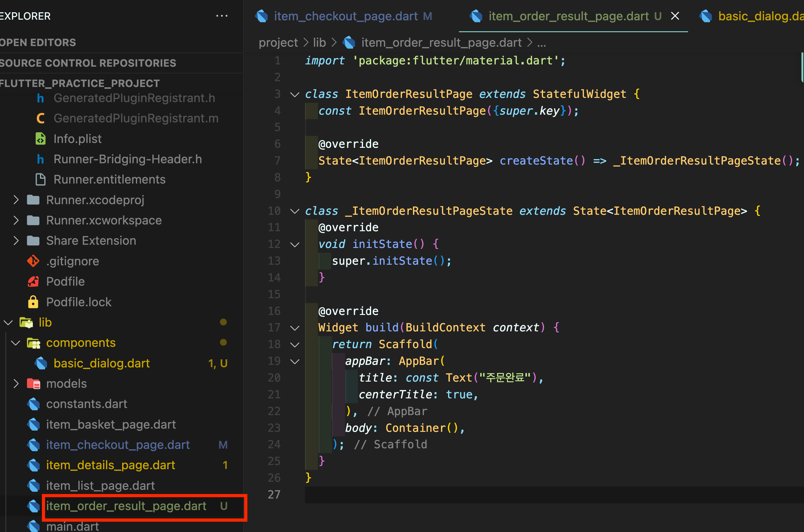Switch to the item_checkout_page.dart tab

coord(346,16)
